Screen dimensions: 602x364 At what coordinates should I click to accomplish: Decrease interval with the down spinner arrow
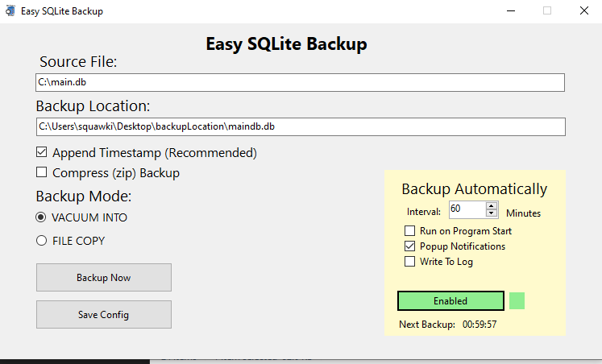(492, 213)
